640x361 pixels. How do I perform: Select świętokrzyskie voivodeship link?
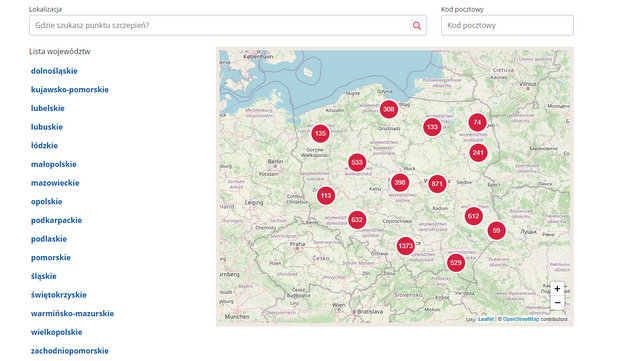[59, 295]
